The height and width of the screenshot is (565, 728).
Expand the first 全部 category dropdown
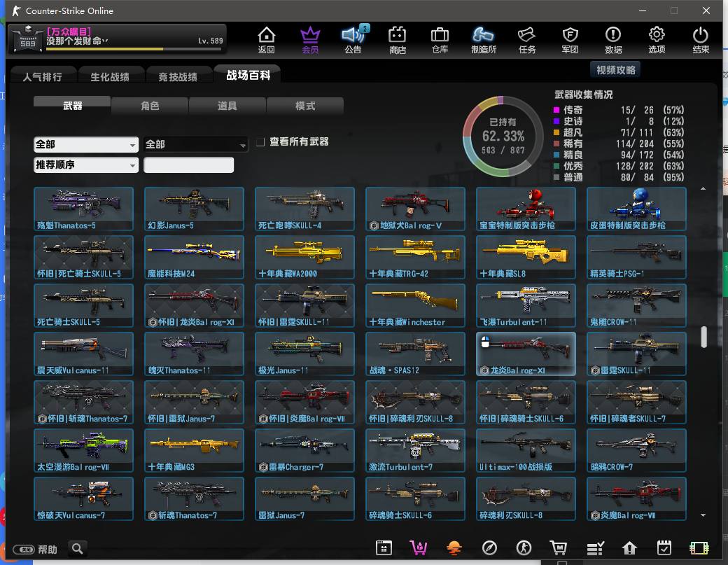click(86, 144)
